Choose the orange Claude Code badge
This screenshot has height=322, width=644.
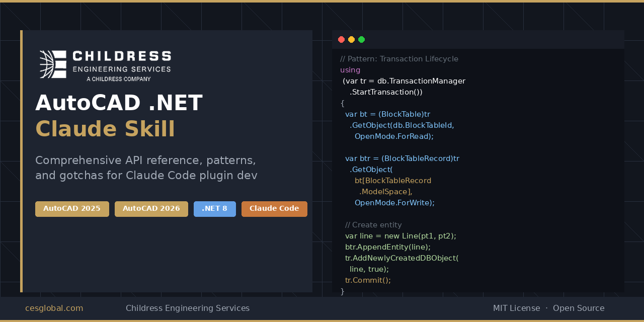pyautogui.click(x=274, y=209)
